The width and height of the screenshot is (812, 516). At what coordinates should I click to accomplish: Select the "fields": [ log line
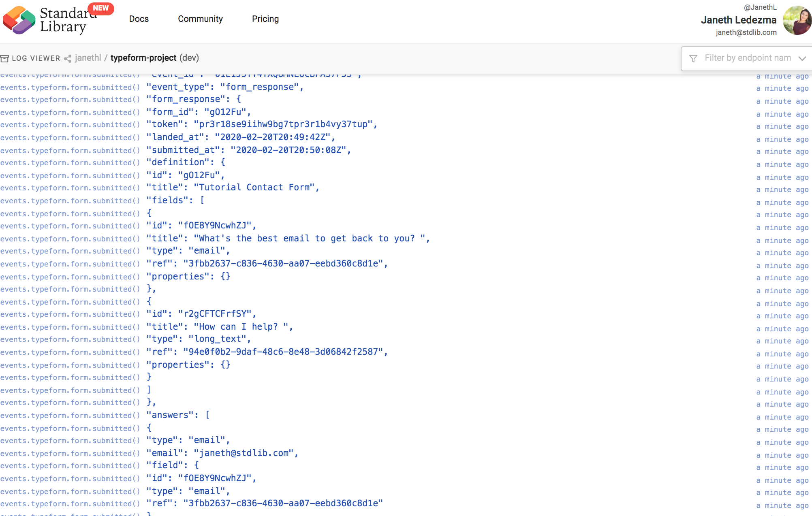click(175, 200)
